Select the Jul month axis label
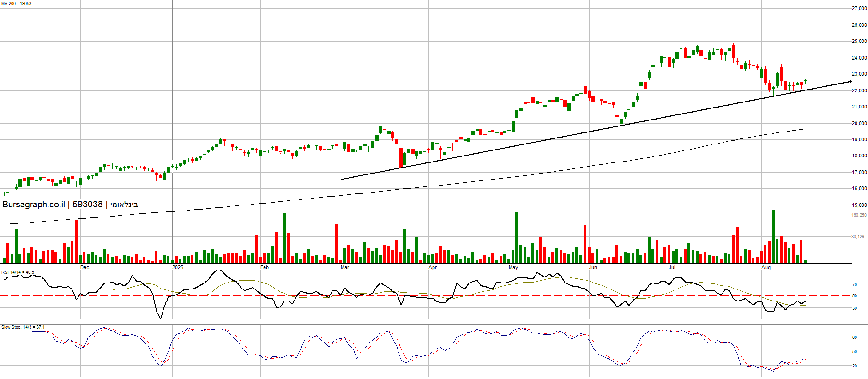The height and width of the screenshot is (379, 868). coord(672,268)
